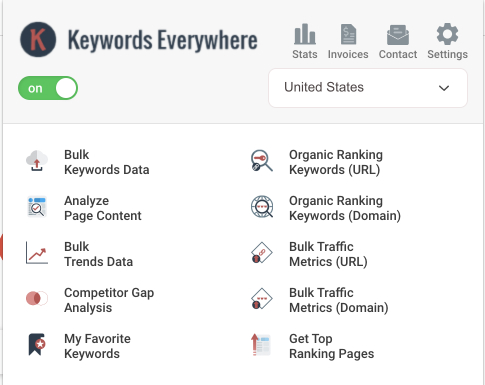Click the Bulk Trends Data chart icon
Viewport: 485px width, 385px height.
click(37, 253)
